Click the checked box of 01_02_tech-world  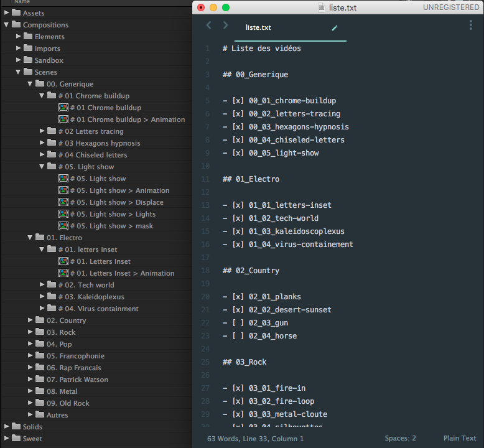(238, 218)
